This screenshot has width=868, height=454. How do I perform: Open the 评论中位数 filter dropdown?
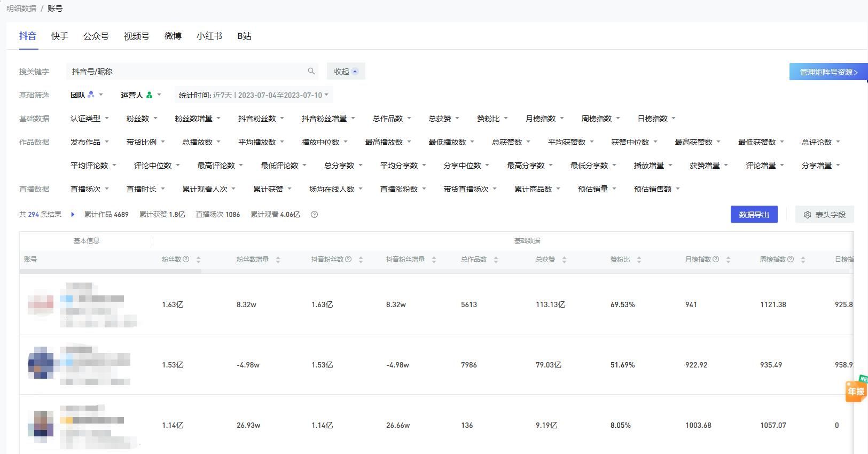[x=157, y=166]
